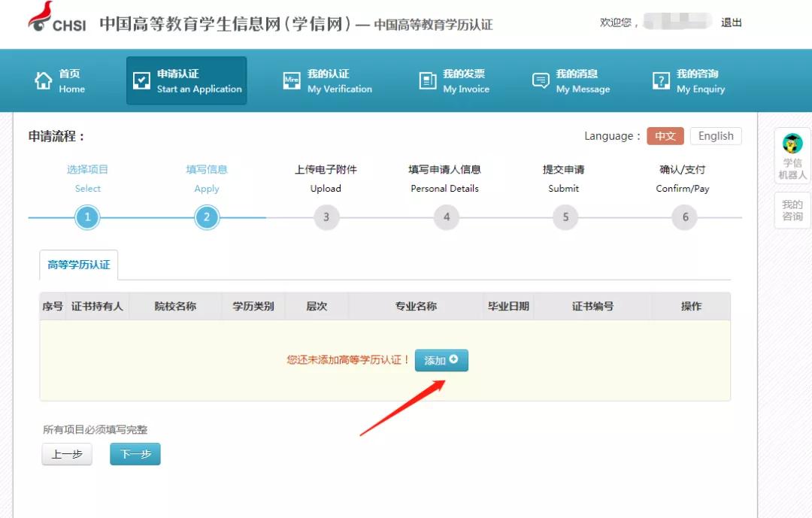Click the 下一步 next step button

coord(135,454)
